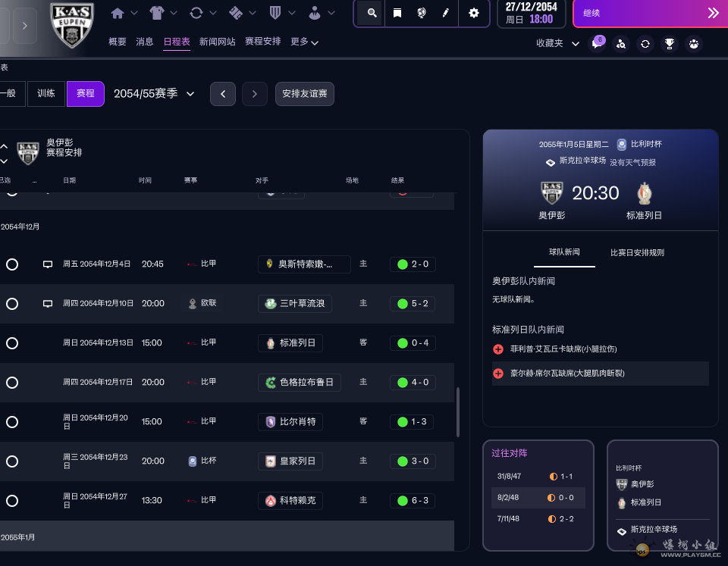Select the radio circle beside the 科特赖克 fixture
Viewport: 728px width, 566px height.
11,501
